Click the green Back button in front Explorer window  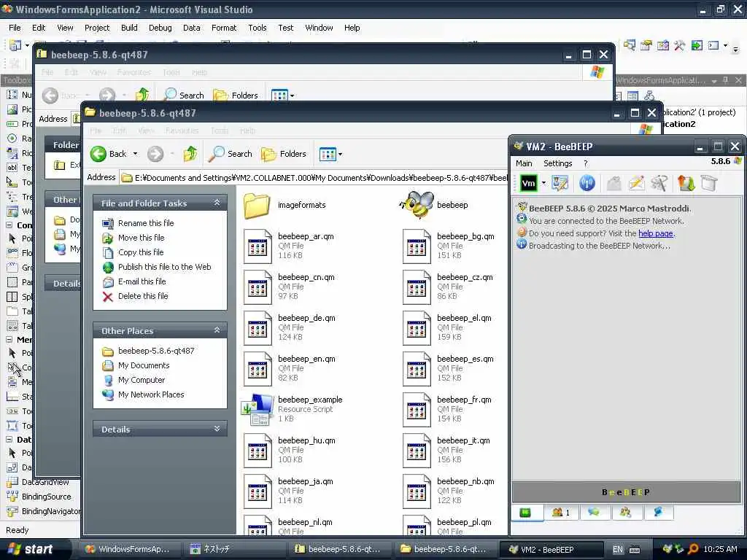tap(109, 154)
